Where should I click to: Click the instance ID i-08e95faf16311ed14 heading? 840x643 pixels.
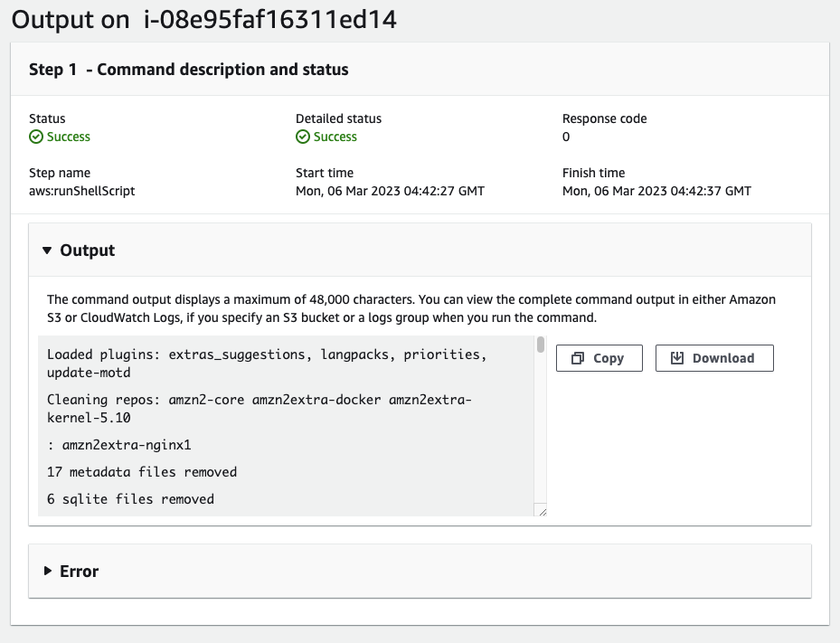[x=270, y=20]
